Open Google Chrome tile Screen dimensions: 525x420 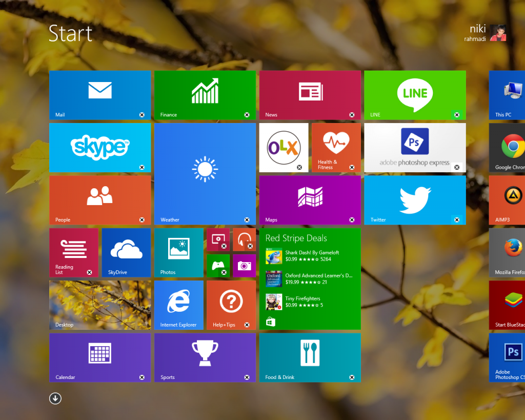507,148
